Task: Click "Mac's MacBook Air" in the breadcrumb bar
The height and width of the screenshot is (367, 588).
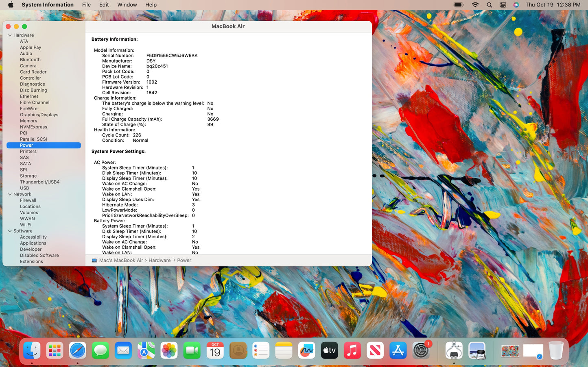Action: [120, 260]
